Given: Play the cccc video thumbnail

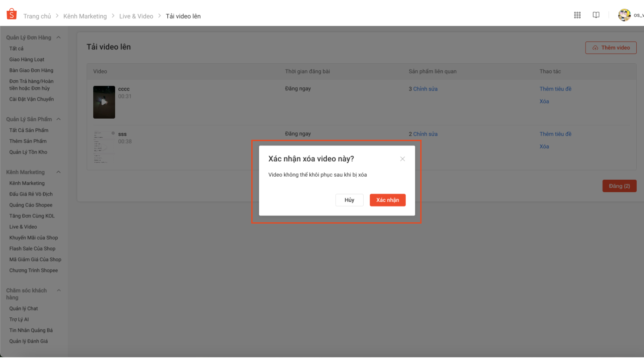Looking at the screenshot, I should (104, 102).
